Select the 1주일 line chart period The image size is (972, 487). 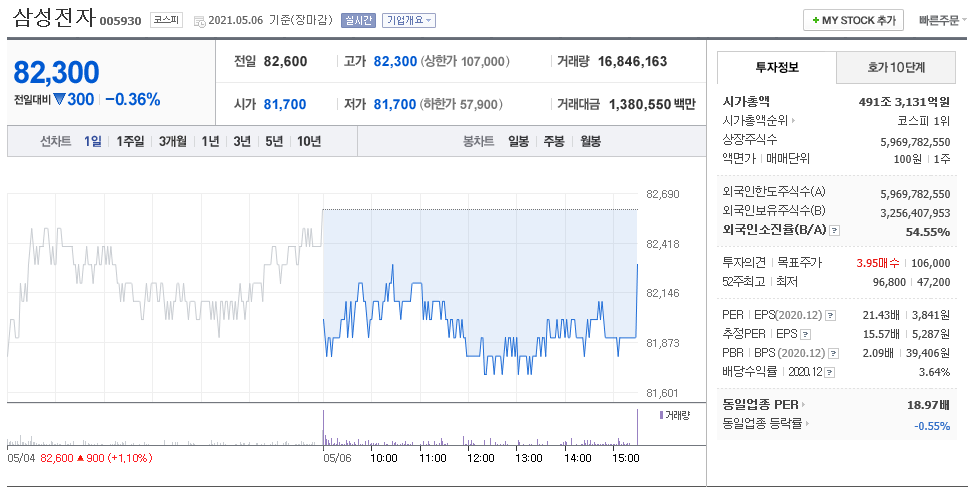click(x=130, y=141)
